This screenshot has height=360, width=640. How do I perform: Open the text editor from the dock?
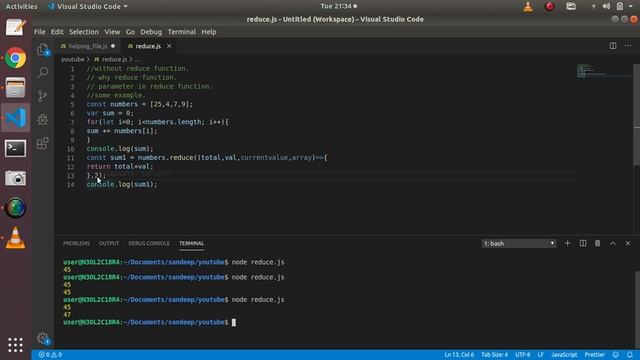(16, 28)
